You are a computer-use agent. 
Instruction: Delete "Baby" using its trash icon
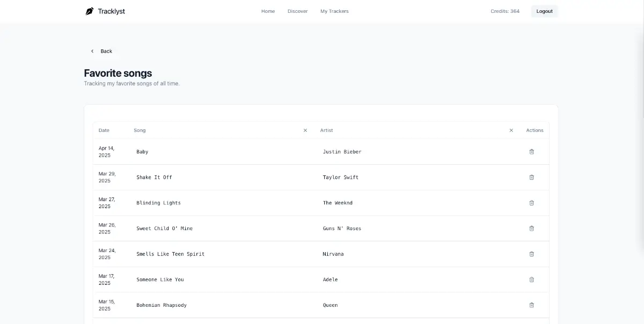click(x=532, y=152)
